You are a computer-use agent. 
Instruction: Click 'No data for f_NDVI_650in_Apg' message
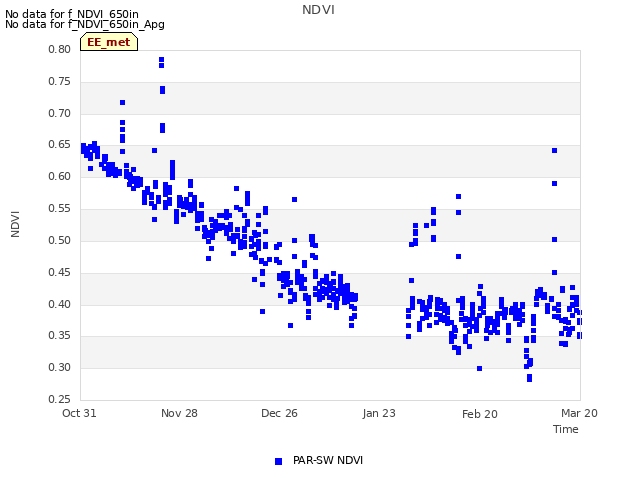point(85,24)
